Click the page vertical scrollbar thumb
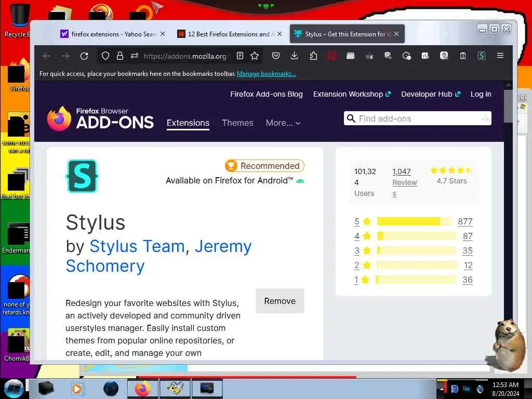This screenshot has width=532, height=399. (508, 106)
